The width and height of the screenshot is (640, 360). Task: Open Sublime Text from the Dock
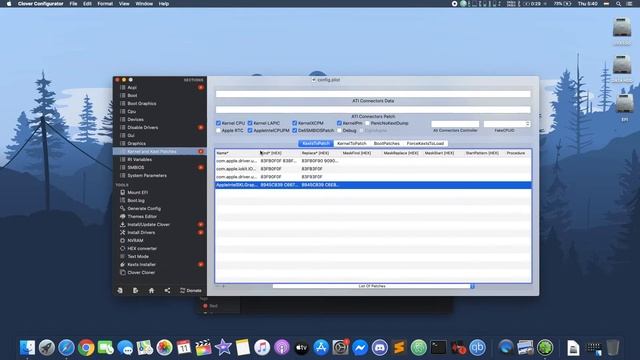(x=399, y=348)
